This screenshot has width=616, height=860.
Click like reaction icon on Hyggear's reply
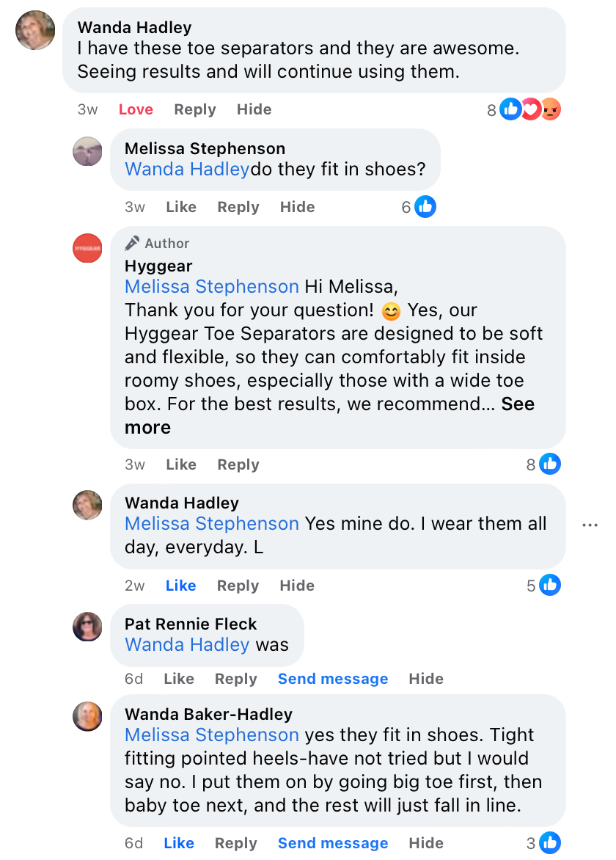550,464
